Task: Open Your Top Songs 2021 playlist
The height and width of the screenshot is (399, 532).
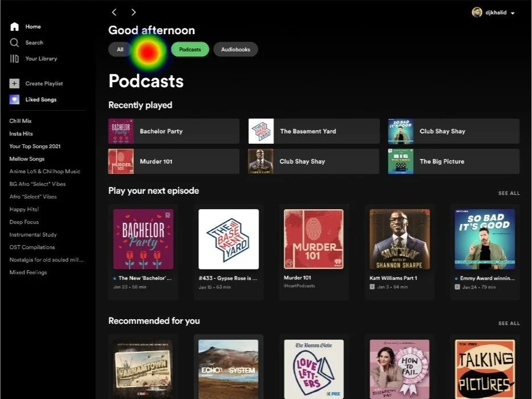Action: click(x=35, y=146)
